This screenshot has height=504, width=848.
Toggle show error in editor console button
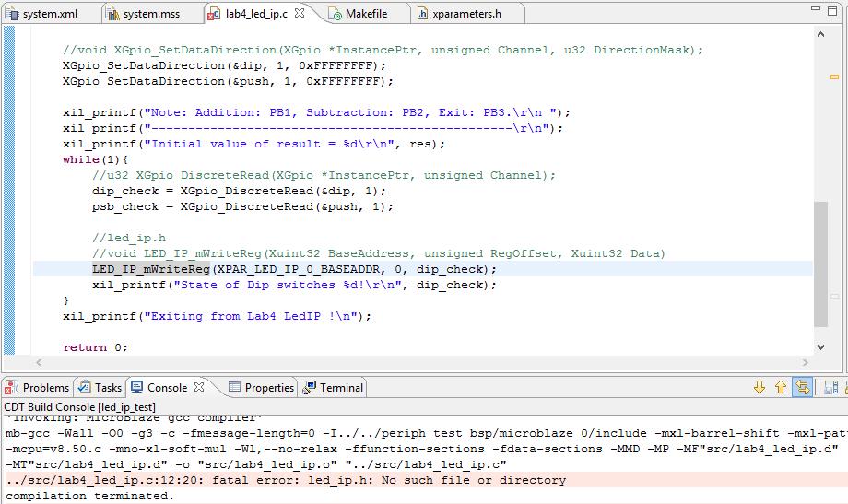point(803,387)
